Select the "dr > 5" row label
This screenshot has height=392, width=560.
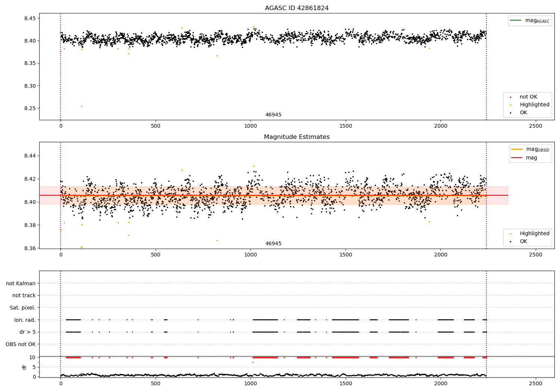pos(28,332)
